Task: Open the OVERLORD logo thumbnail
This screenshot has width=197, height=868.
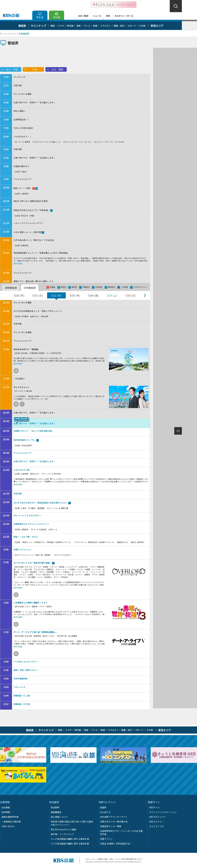Action: click(128, 572)
